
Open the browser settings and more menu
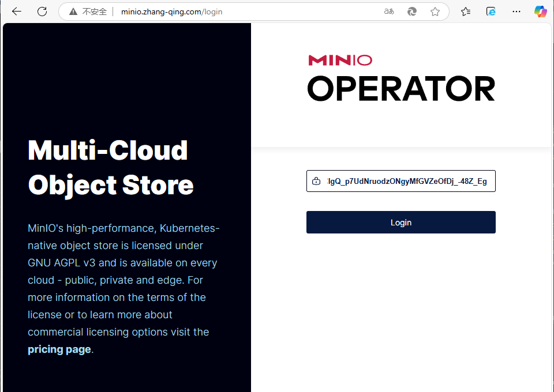coord(516,12)
